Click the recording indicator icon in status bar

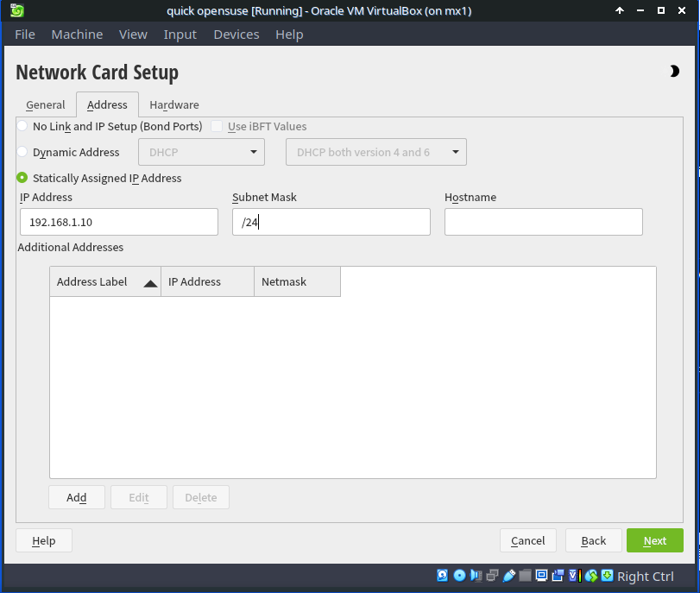coord(558,576)
